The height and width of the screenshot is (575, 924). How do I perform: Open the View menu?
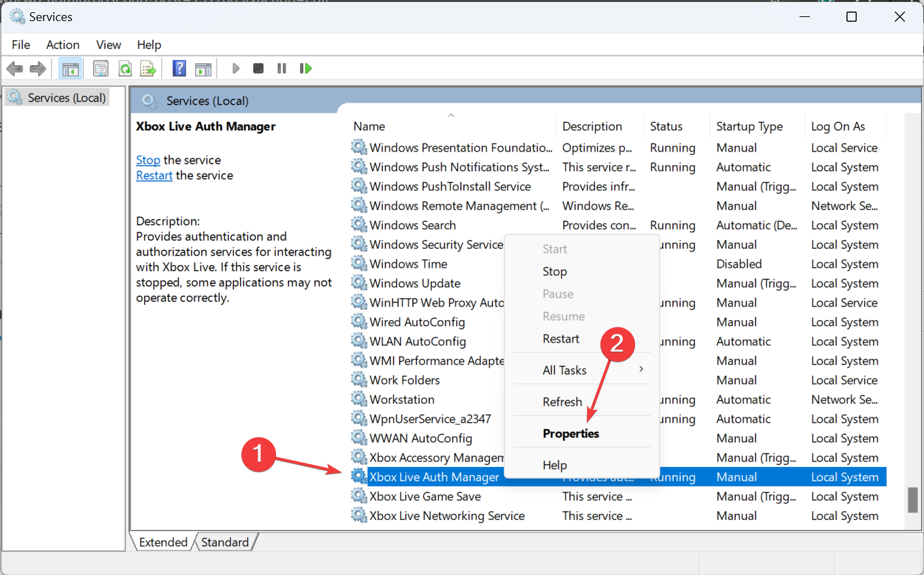109,45
